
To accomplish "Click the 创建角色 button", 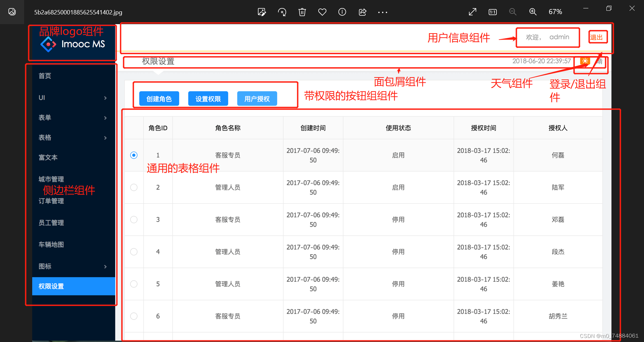I will click(159, 99).
